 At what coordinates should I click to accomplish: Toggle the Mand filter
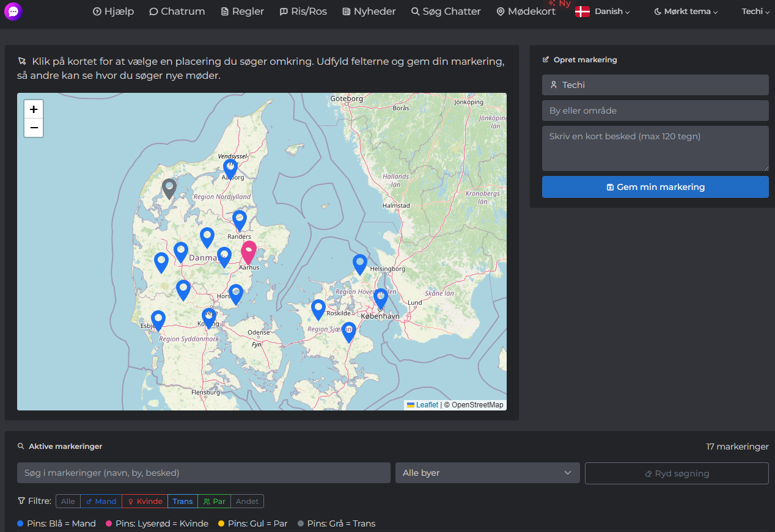pos(101,501)
